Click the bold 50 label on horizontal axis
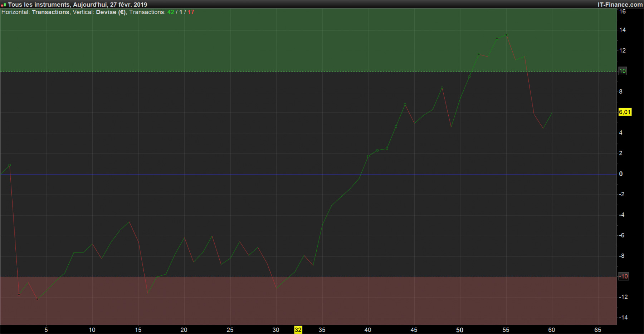 click(x=460, y=330)
